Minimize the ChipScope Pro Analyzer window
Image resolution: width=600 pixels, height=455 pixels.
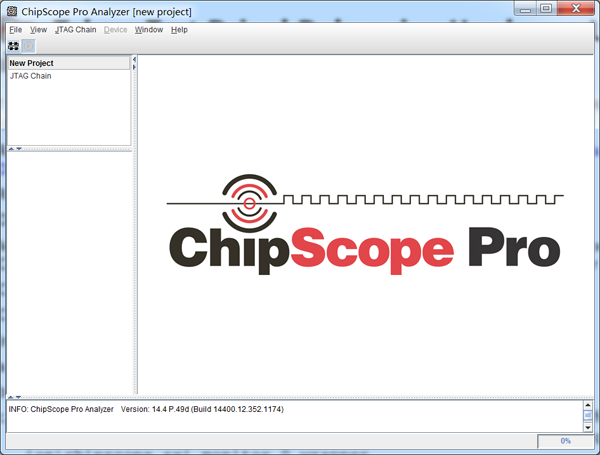[x=525, y=8]
